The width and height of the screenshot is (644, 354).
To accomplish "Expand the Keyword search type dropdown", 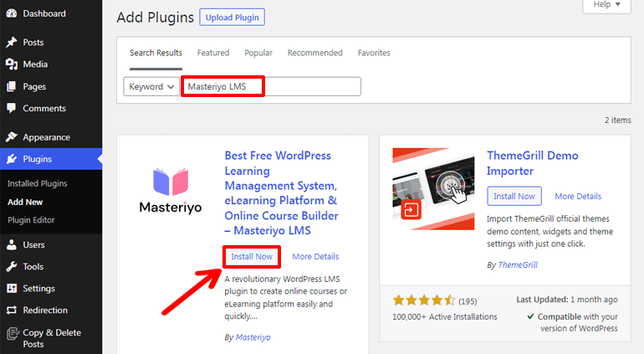I will click(151, 87).
